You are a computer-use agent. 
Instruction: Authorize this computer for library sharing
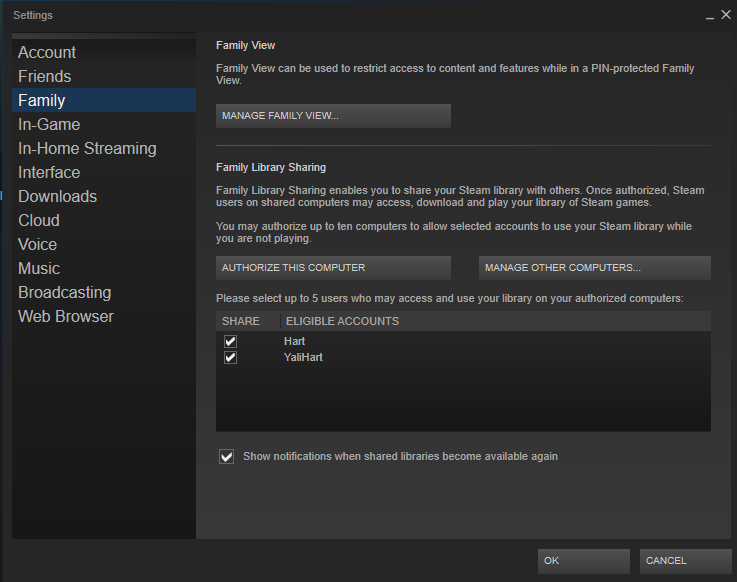tap(333, 267)
